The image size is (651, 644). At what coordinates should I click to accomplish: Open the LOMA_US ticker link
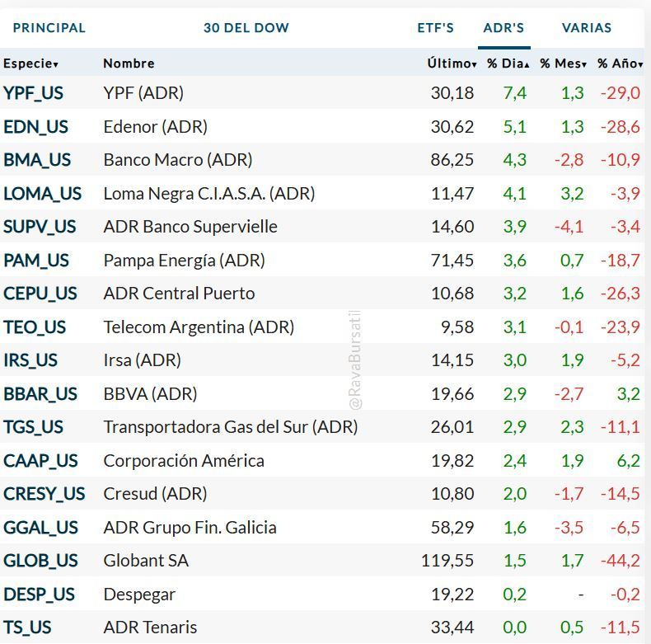click(42, 194)
